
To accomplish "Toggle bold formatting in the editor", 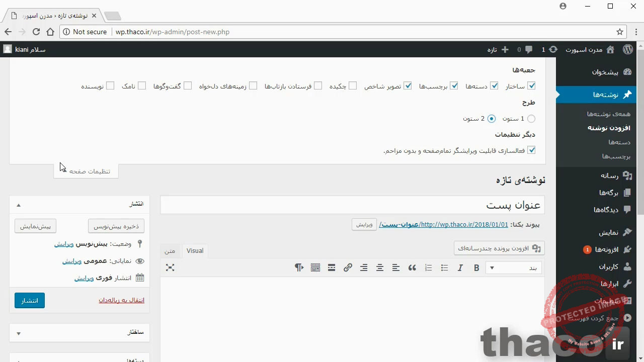I will [476, 267].
